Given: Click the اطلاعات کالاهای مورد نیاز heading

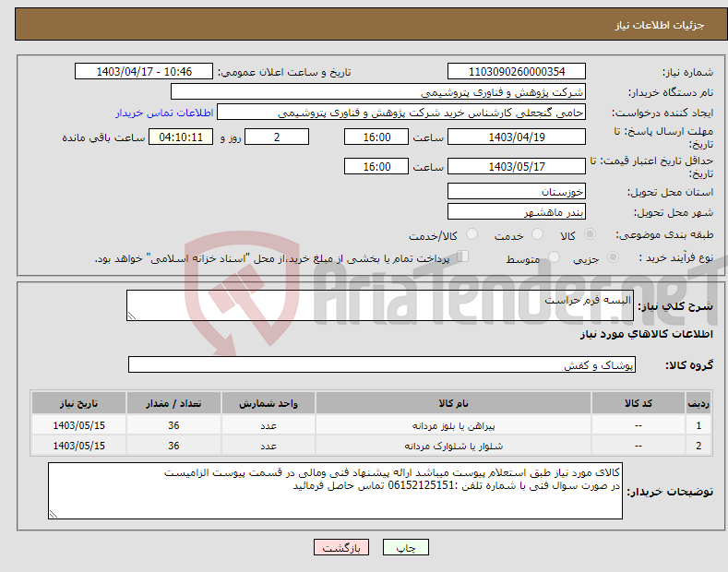Looking at the screenshot, I should click(x=646, y=334).
